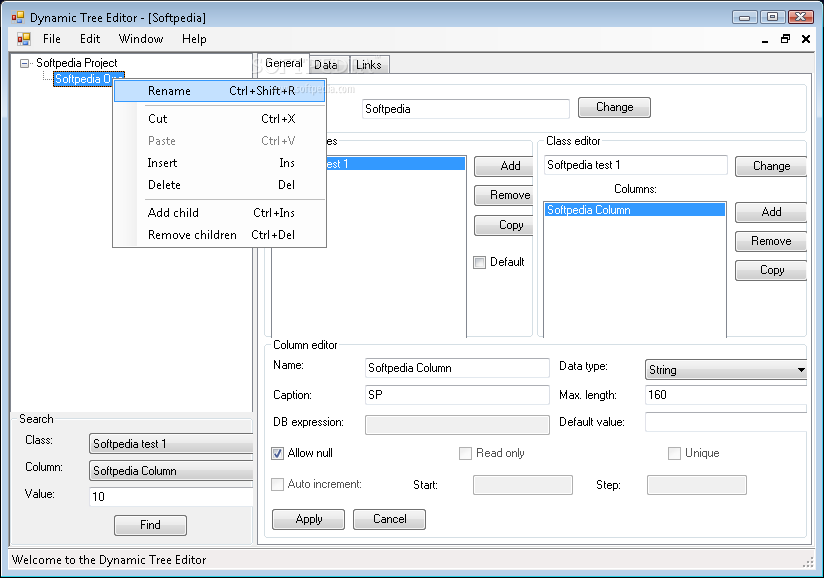Image resolution: width=824 pixels, height=578 pixels.
Task: Choose Rename from the context menu
Action: tap(220, 91)
